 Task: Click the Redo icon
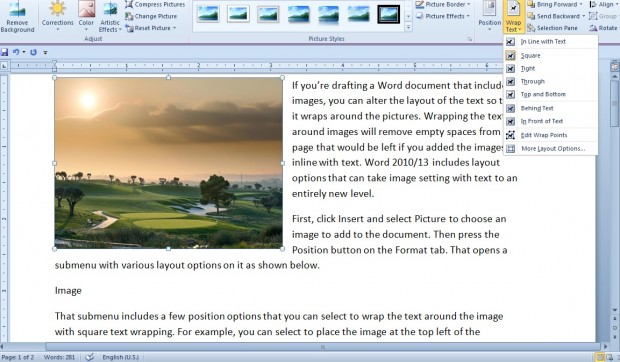point(33,52)
